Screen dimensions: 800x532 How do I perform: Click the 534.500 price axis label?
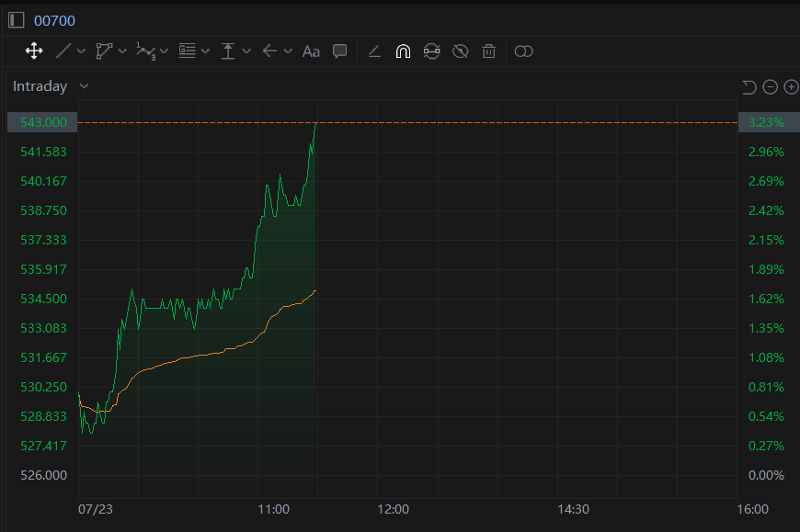pyautogui.click(x=43, y=299)
